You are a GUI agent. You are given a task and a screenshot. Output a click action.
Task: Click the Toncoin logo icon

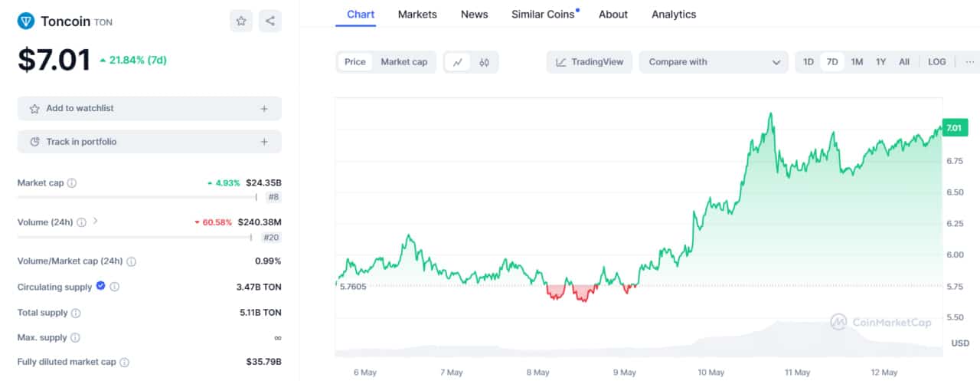[x=26, y=21]
